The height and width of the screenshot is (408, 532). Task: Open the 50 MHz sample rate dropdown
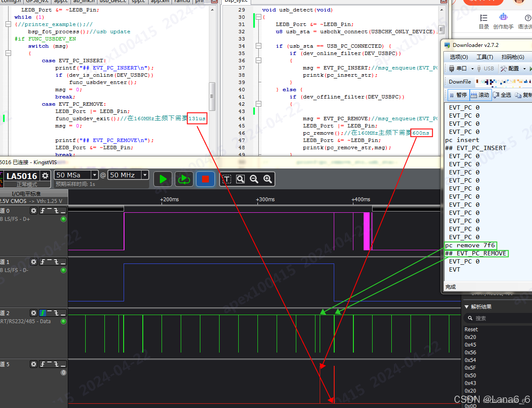pyautogui.click(x=145, y=175)
